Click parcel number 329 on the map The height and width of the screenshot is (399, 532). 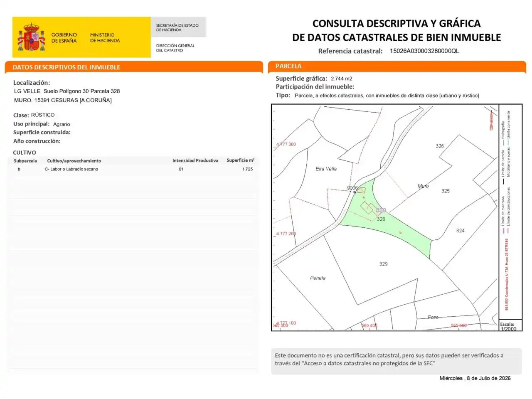(x=384, y=264)
